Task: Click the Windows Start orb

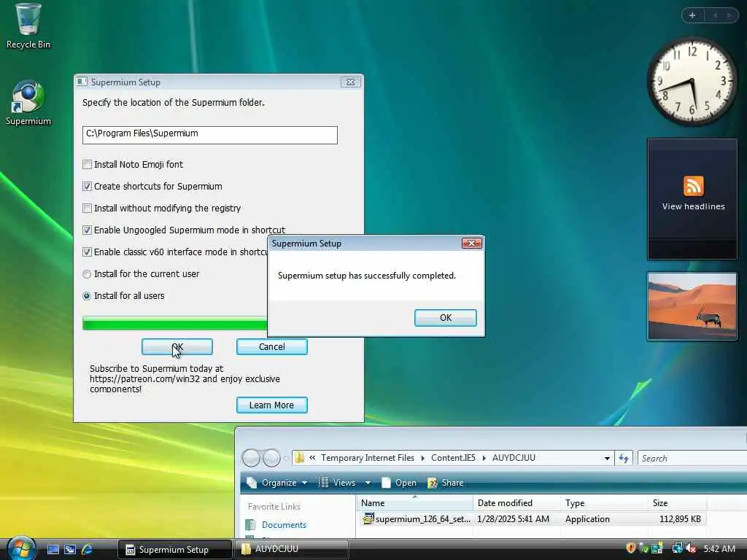Action: pyautogui.click(x=21, y=548)
